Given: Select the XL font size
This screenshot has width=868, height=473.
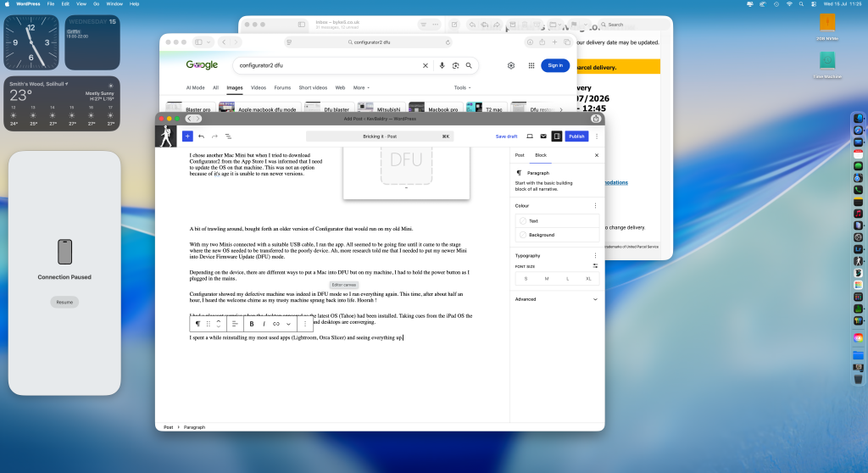Looking at the screenshot, I should [588, 279].
